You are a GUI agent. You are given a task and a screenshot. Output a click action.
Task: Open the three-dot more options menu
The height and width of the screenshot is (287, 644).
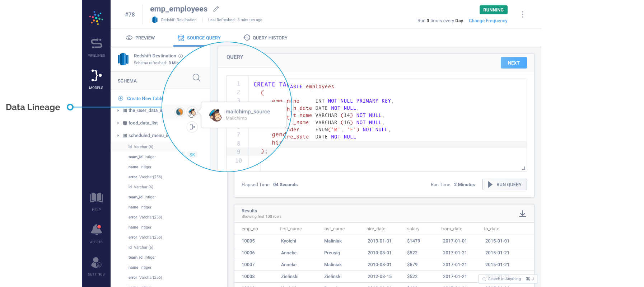tap(522, 14)
